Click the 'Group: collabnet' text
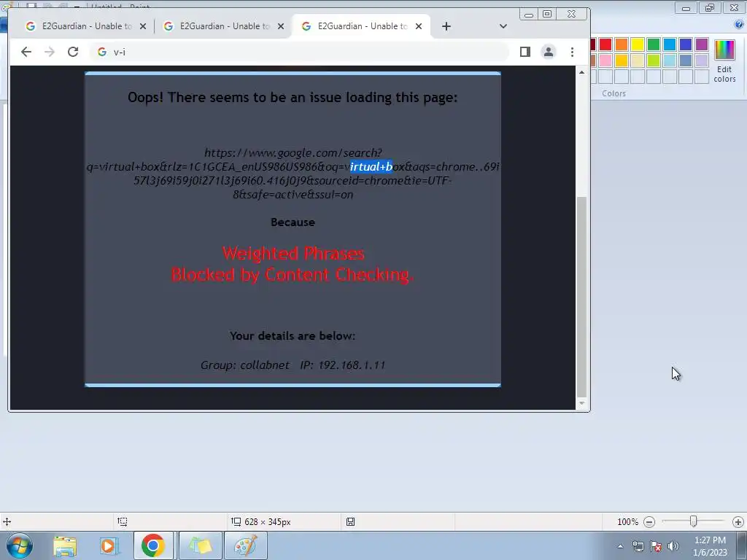 (x=245, y=365)
